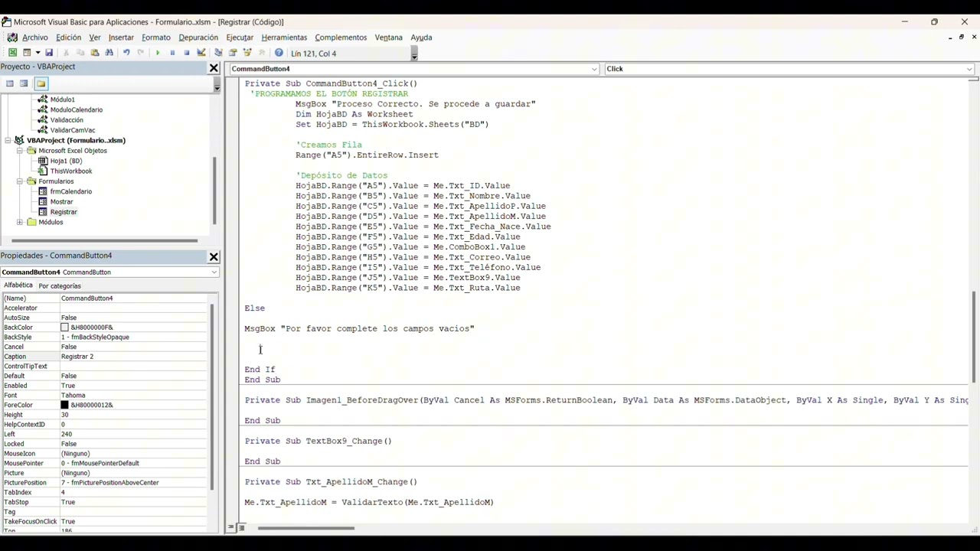Select Hoja1 (BD) in project tree
The image size is (980, 551).
point(66,161)
